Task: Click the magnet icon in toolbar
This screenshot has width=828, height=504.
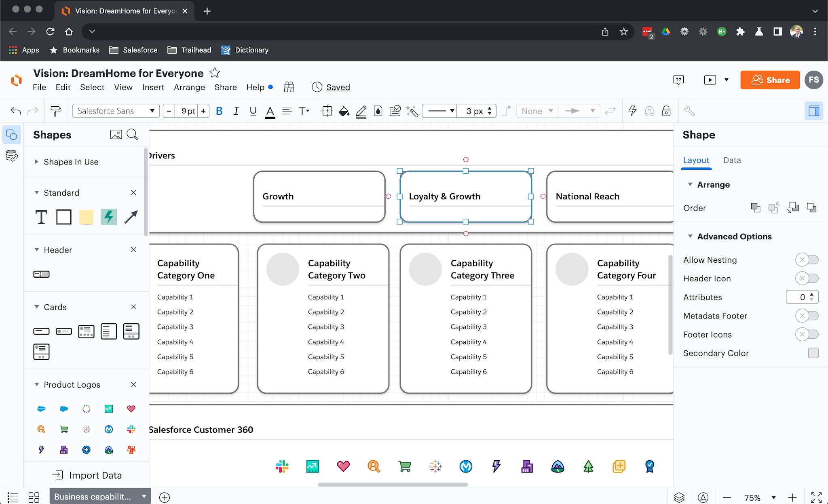Action: [649, 111]
